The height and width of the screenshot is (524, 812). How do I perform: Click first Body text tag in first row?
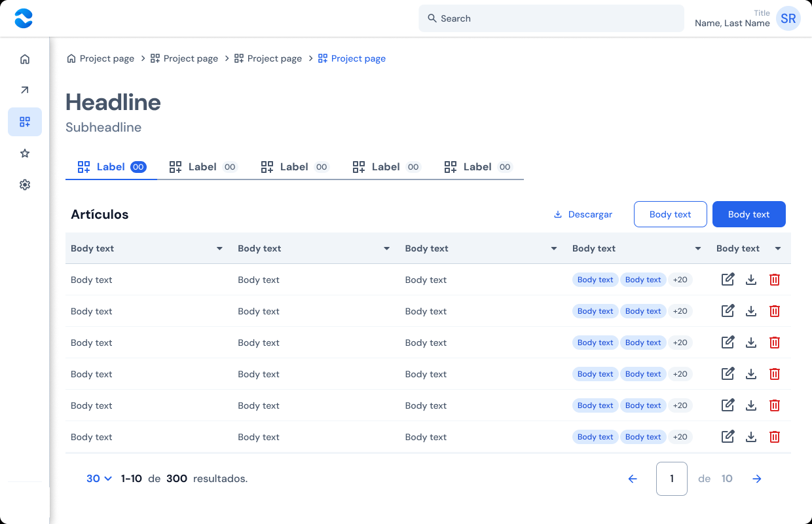595,280
